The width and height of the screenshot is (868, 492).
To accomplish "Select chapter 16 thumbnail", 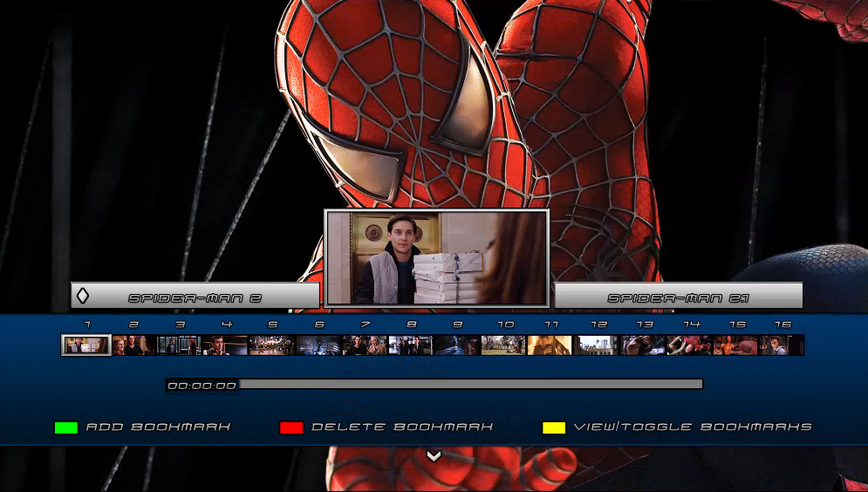I will [782, 345].
